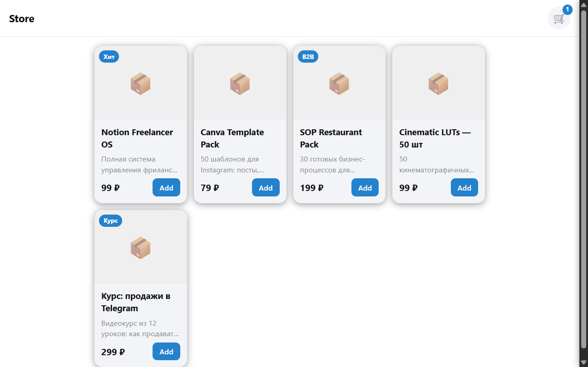Add the Telegram sales course to cart
Screen dimensions: 588x367
166,352
